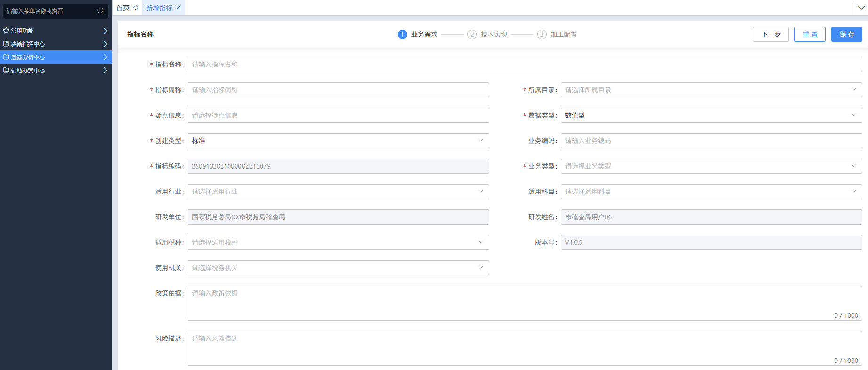Close the 新增指标 tab with X icon
Image resolution: width=868 pixels, height=370 pixels.
pos(179,8)
